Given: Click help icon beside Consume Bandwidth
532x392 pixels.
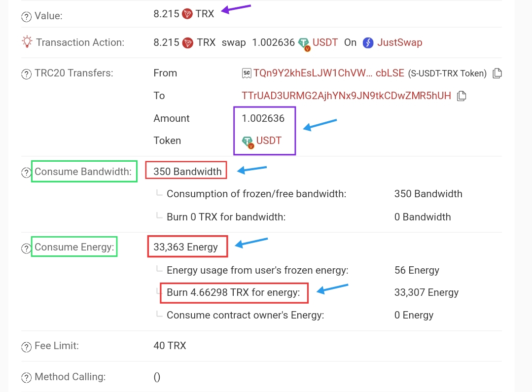Looking at the screenshot, I should [x=26, y=173].
